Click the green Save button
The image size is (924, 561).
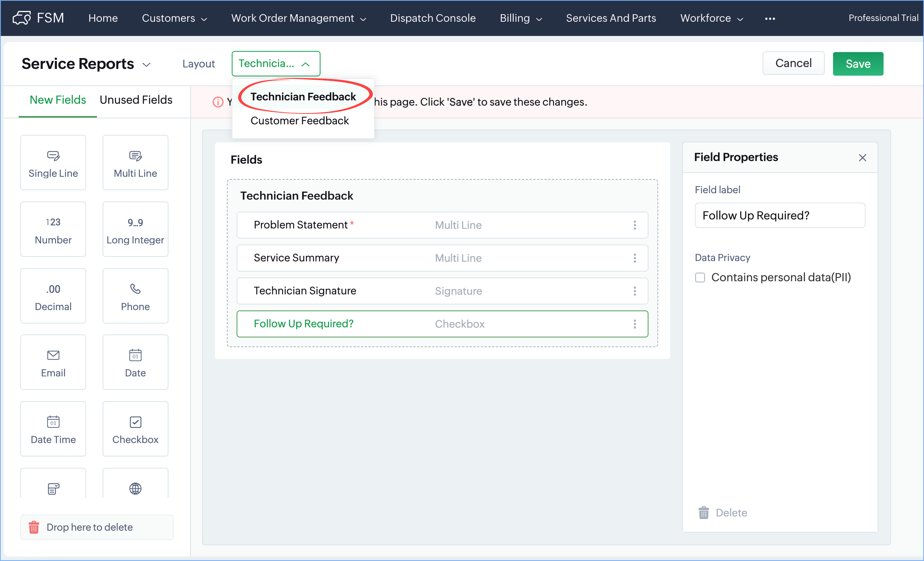(858, 64)
